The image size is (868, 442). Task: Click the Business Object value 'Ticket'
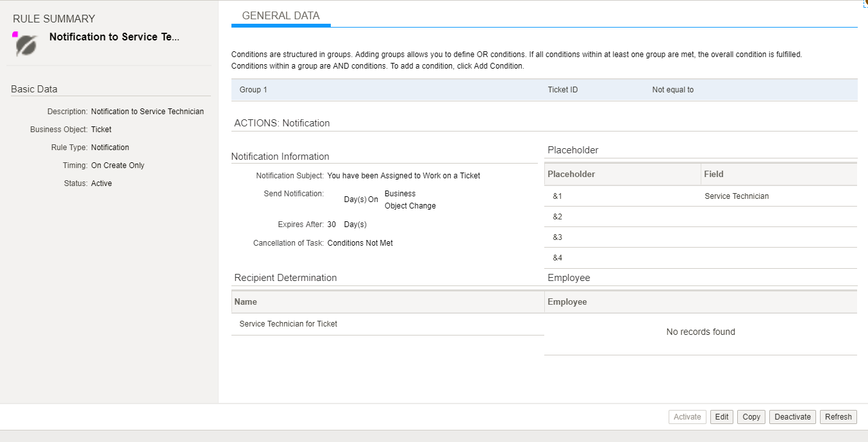click(101, 130)
